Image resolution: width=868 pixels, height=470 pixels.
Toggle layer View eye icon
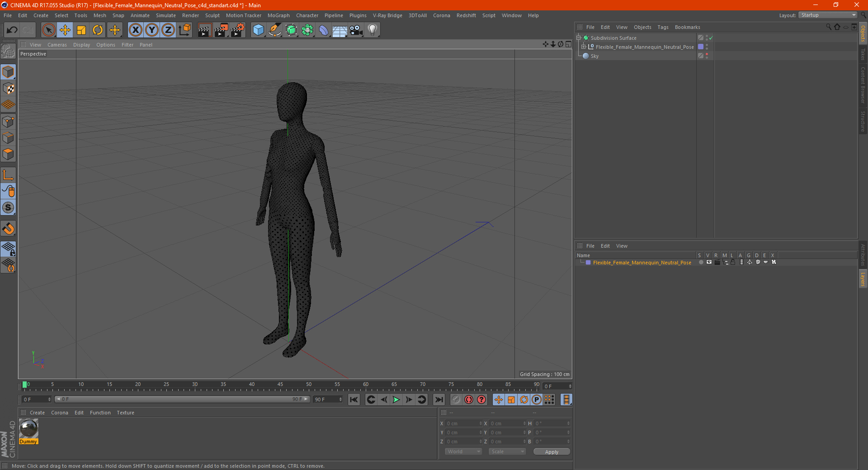(709, 262)
